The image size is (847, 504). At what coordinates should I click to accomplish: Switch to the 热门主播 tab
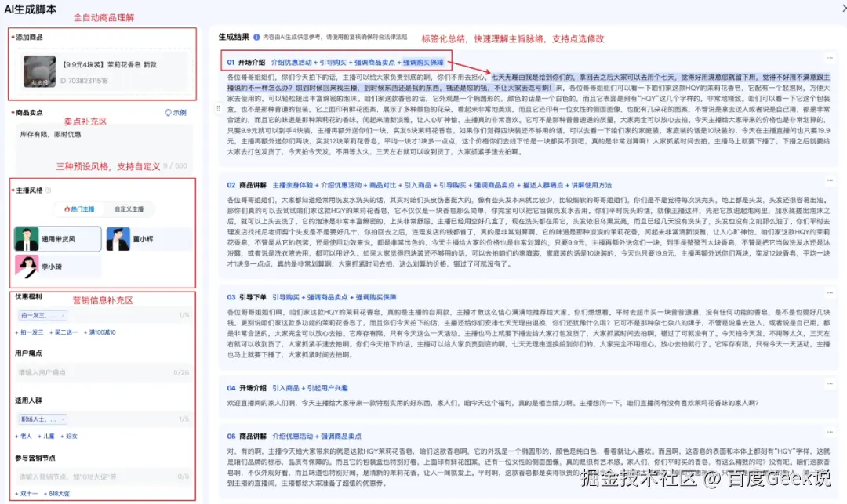[80, 208]
